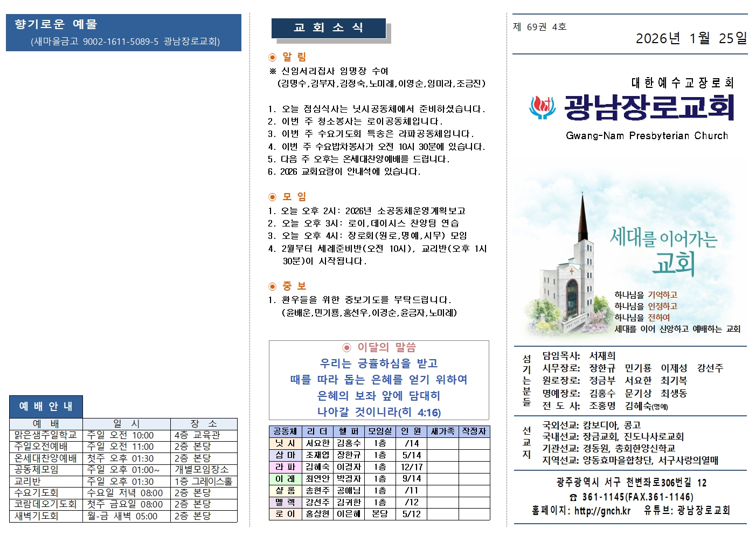
Task: Select the 로이 cell in the community table
Action: click(285, 515)
